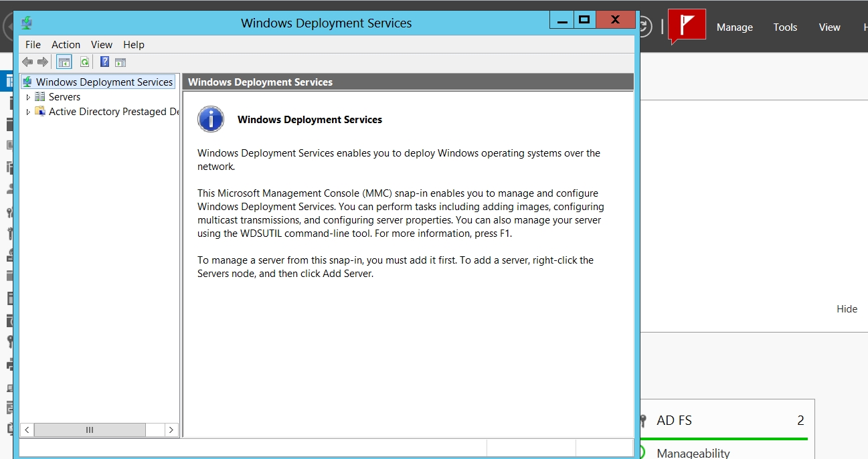The image size is (868, 459).
Task: Click the bold Windows Deployment Services heading
Action: tap(310, 120)
